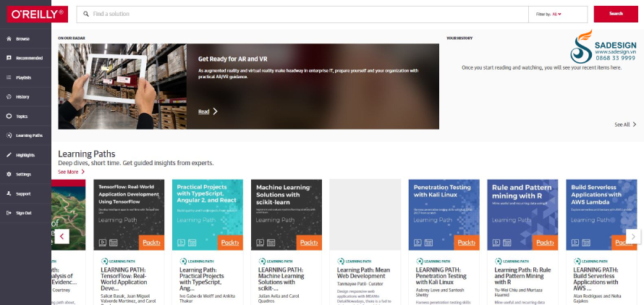Open Topics in the sidebar
This screenshot has width=644, height=305.
25,116
